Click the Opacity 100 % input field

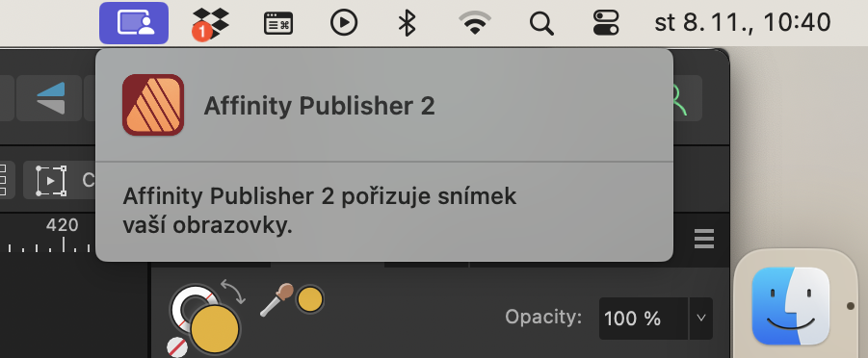click(644, 319)
